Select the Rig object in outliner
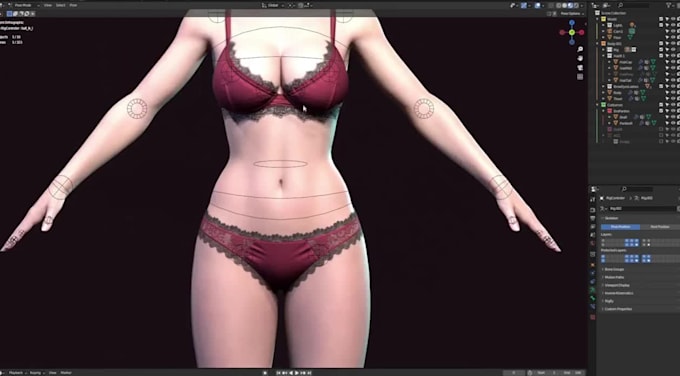Image resolution: width=680 pixels, height=376 pixels. click(615, 49)
